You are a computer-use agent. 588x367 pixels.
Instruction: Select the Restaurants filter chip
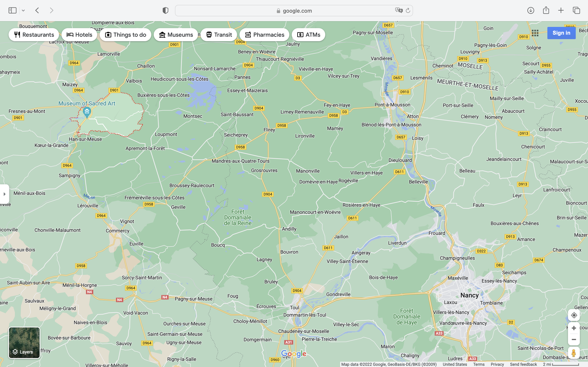click(x=34, y=35)
